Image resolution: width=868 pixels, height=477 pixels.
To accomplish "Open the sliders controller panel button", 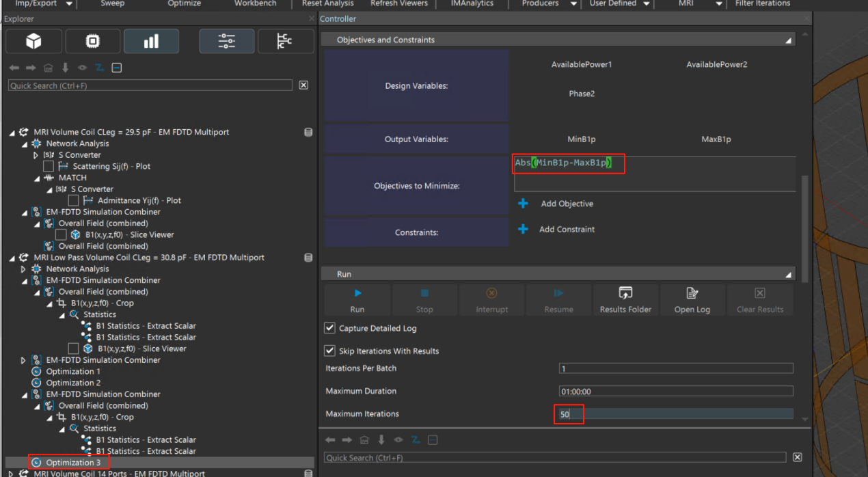I will point(227,42).
